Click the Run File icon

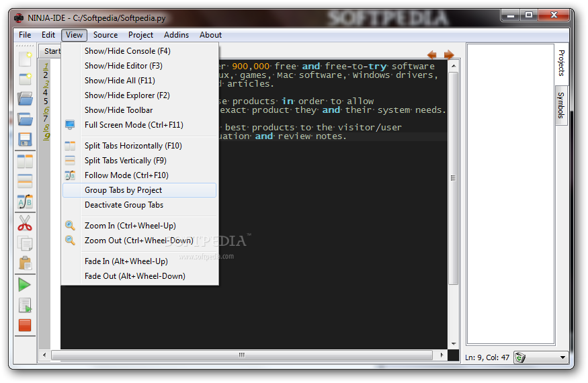(25, 305)
